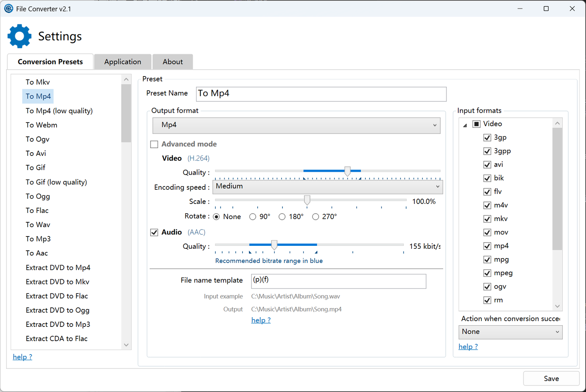The height and width of the screenshot is (392, 586).
Task: Collapse the Video input formats tree
Action: pos(465,125)
